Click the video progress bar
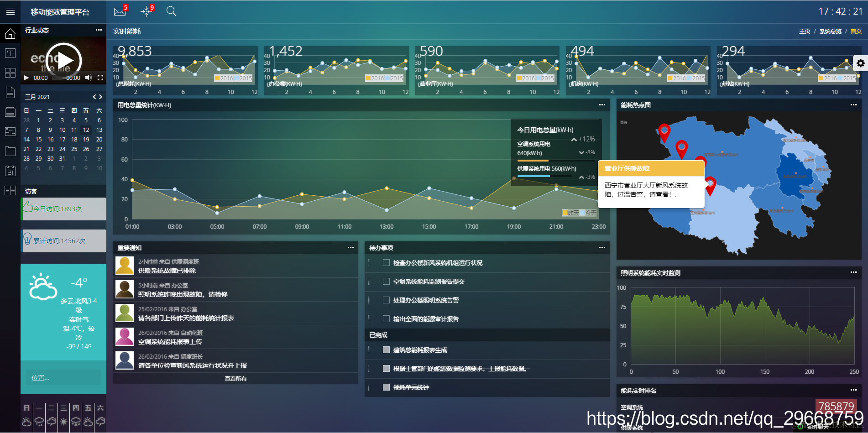This screenshot has width=868, height=433. coord(57,78)
